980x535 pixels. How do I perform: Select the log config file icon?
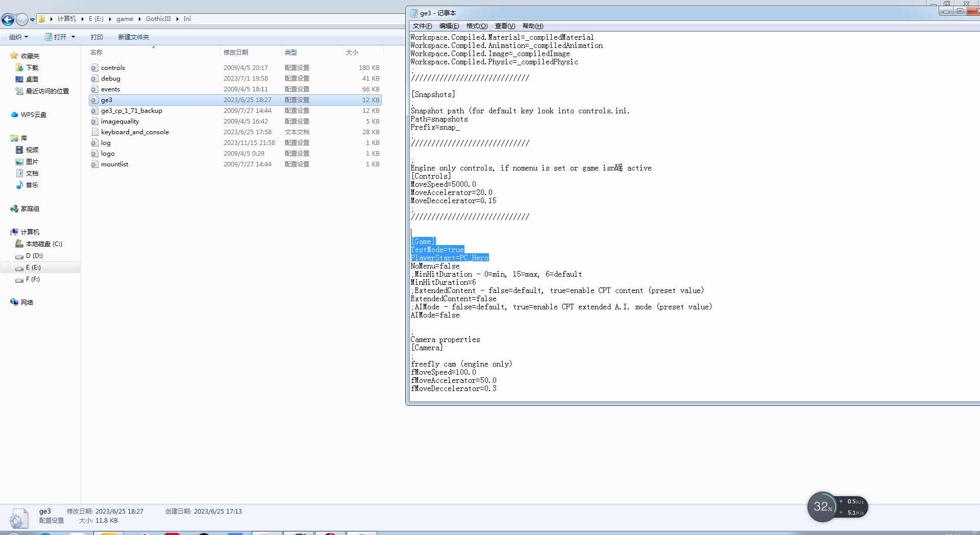click(94, 142)
